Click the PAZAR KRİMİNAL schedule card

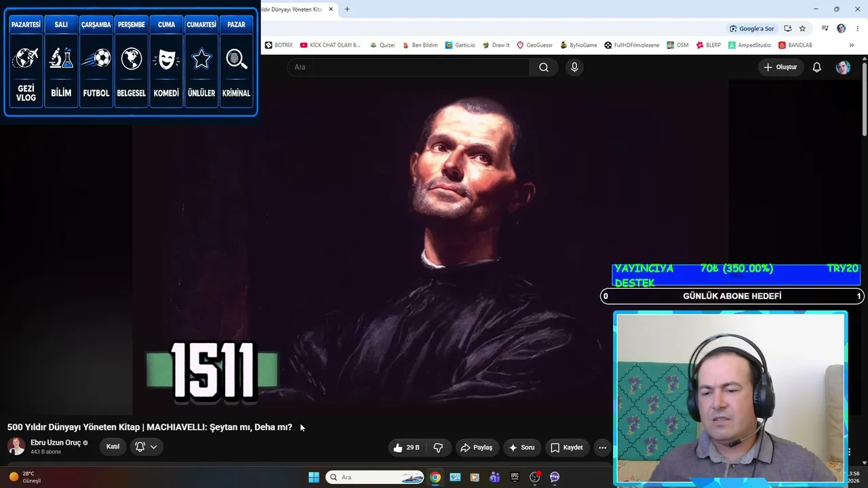236,62
